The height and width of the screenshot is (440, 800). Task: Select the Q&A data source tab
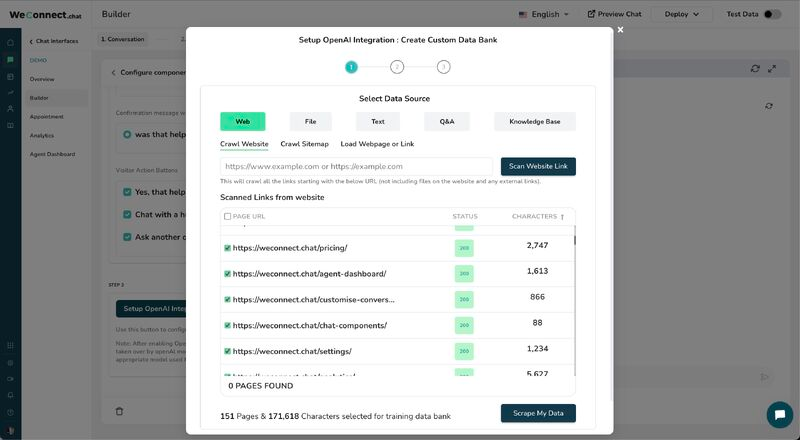click(x=447, y=121)
